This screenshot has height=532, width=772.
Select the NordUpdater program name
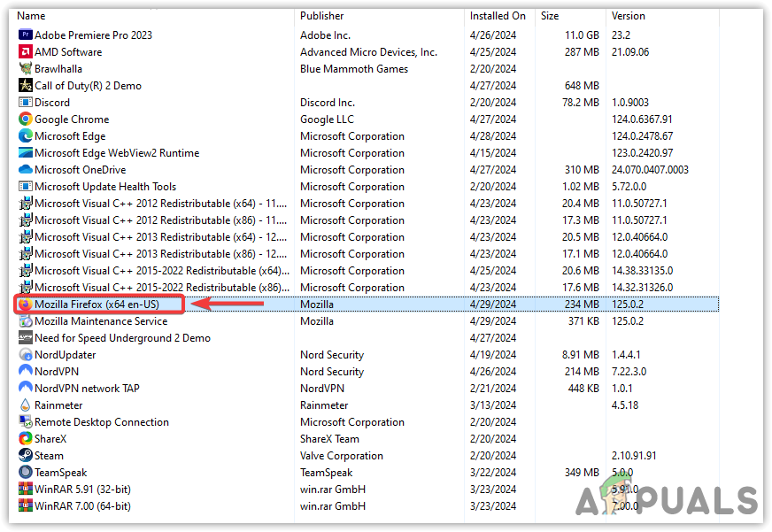pyautogui.click(x=65, y=355)
